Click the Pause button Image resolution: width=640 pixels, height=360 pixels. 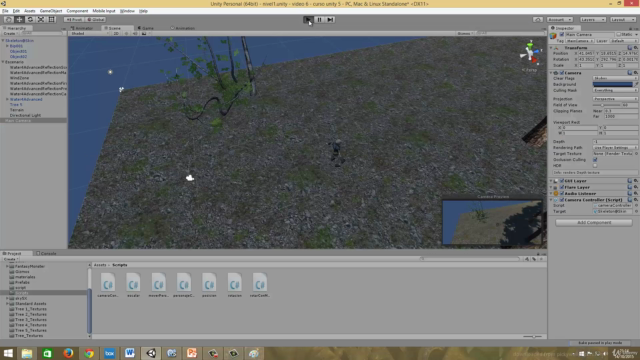click(319, 20)
